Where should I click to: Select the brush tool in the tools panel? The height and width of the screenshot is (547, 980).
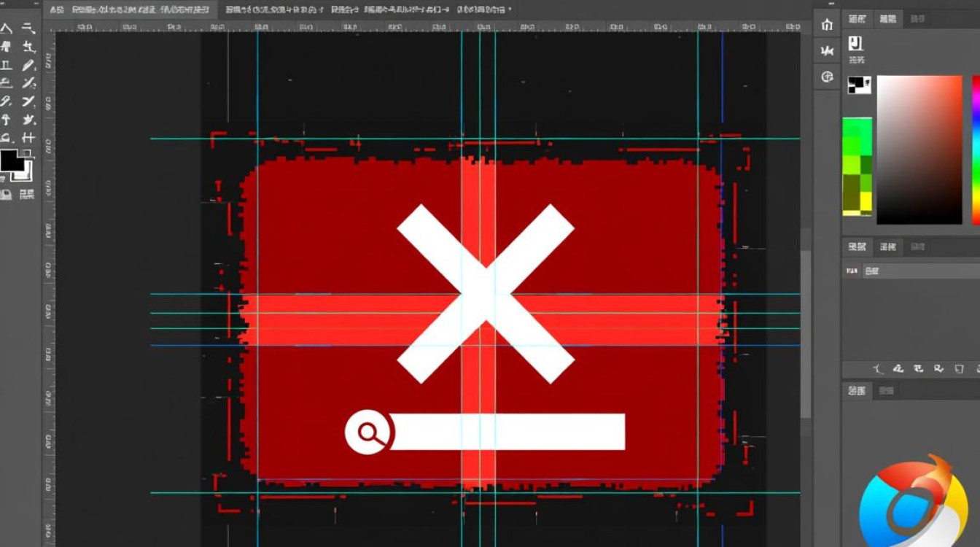[28, 65]
